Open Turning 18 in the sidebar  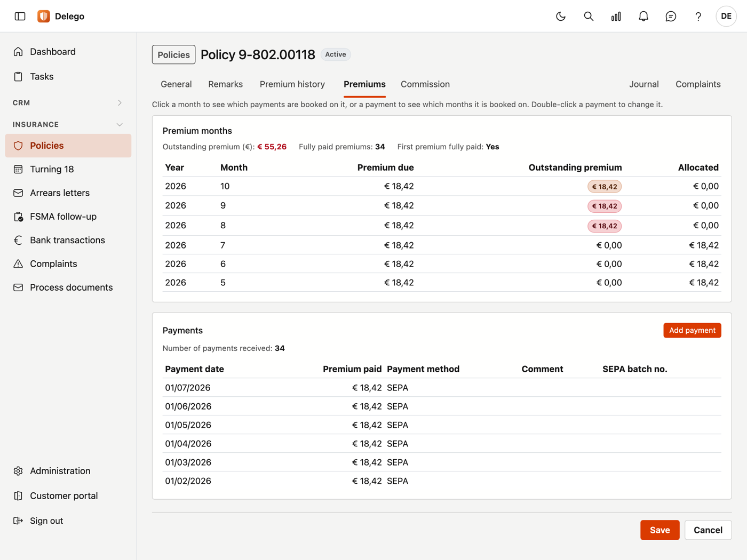68,169
